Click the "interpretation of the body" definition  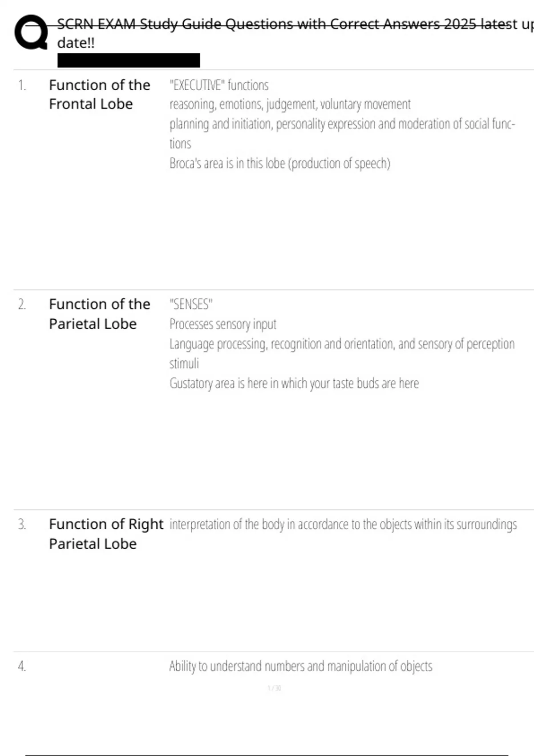343,524
